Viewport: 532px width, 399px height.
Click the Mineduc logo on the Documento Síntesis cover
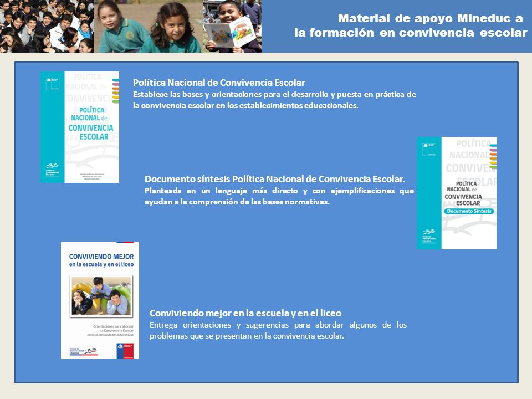(429, 149)
